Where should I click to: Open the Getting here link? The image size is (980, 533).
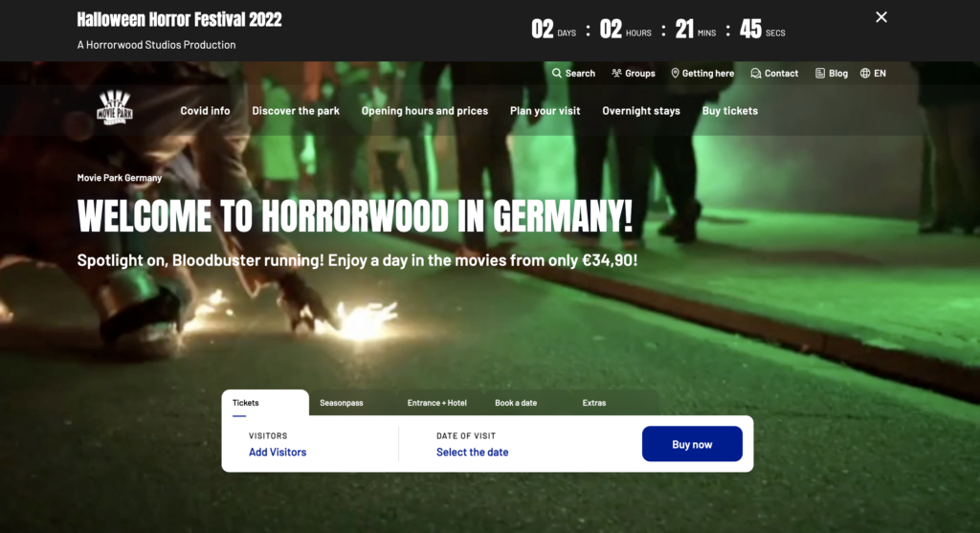(x=702, y=73)
